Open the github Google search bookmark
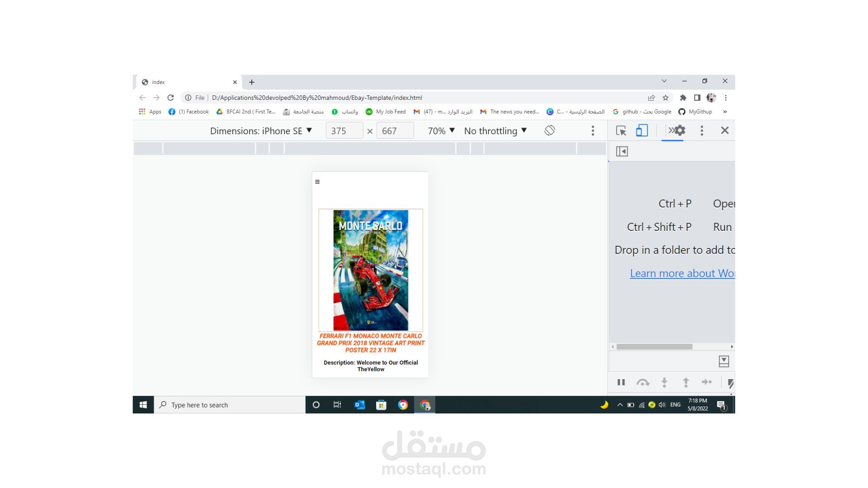The image size is (868, 488). click(x=642, y=112)
